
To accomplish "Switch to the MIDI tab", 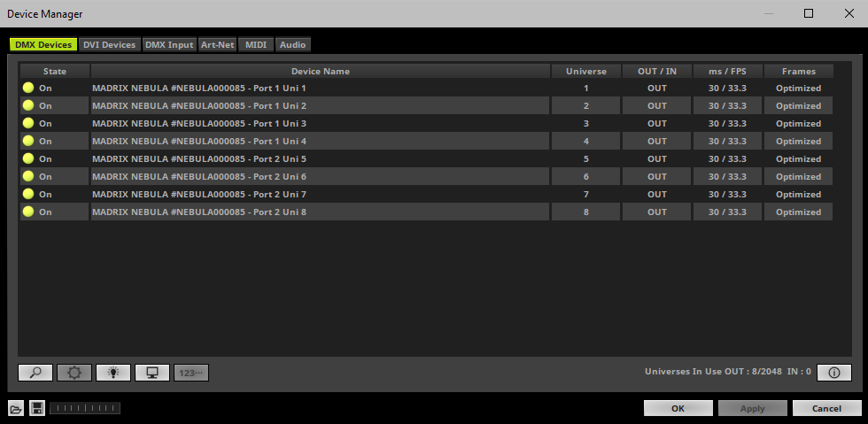I will (256, 45).
